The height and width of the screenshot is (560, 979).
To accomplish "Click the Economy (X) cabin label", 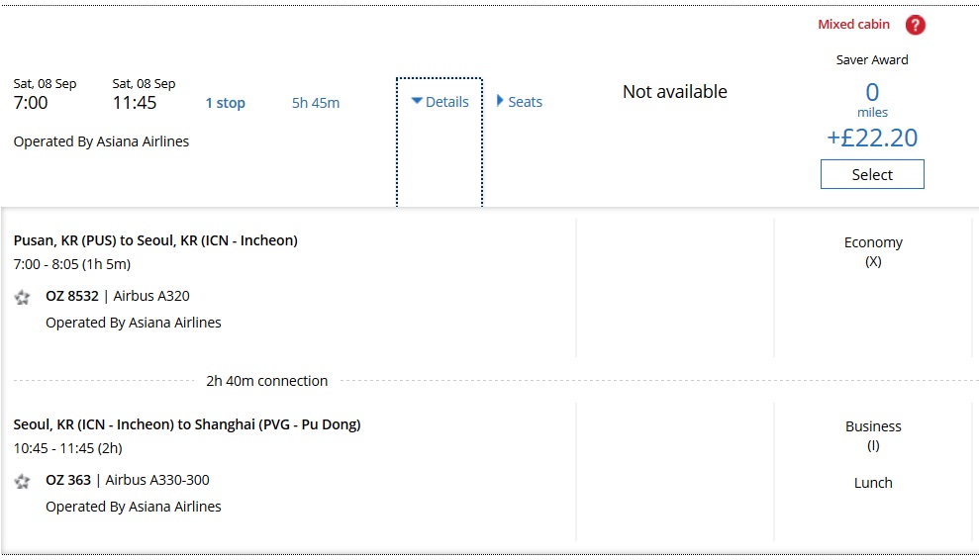I will [873, 251].
